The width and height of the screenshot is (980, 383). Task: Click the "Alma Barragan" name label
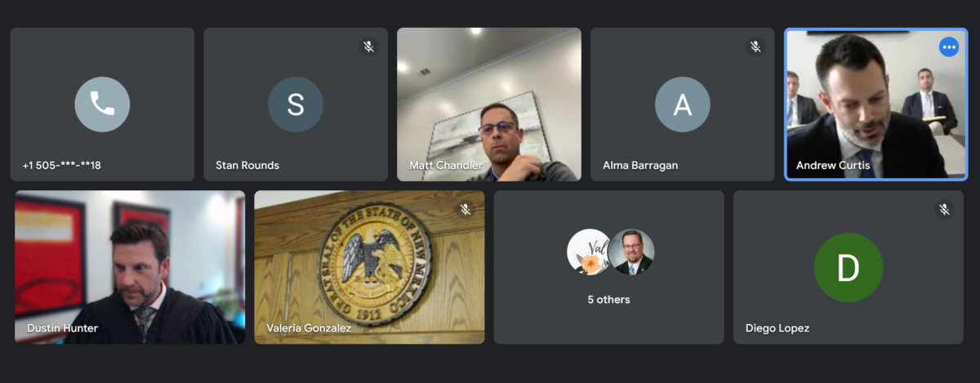pos(640,165)
